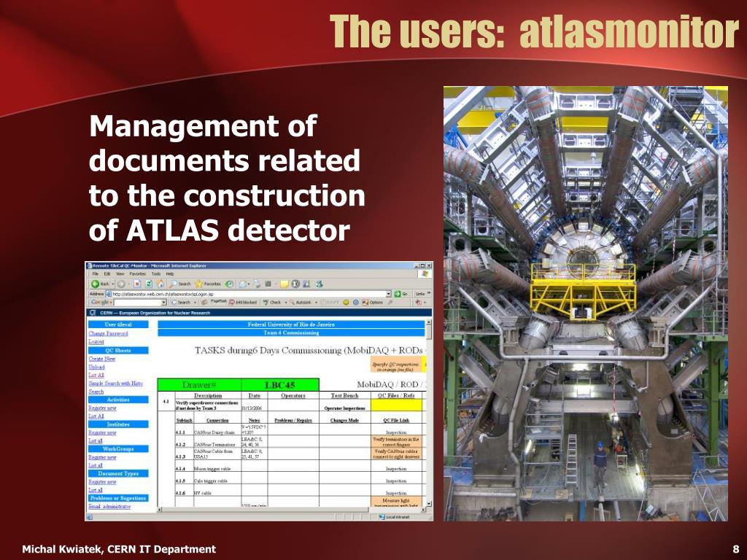Click the page's vertical scrollbar down arrow

point(429,503)
